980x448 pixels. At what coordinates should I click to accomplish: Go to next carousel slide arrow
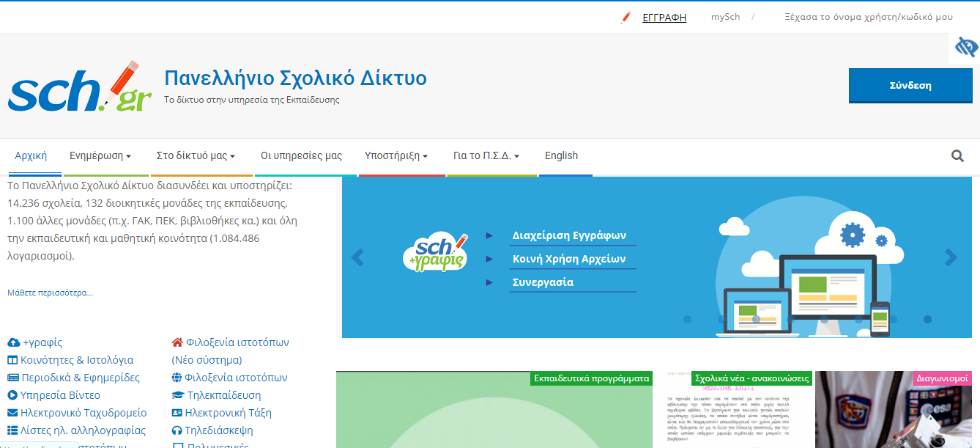[951, 257]
